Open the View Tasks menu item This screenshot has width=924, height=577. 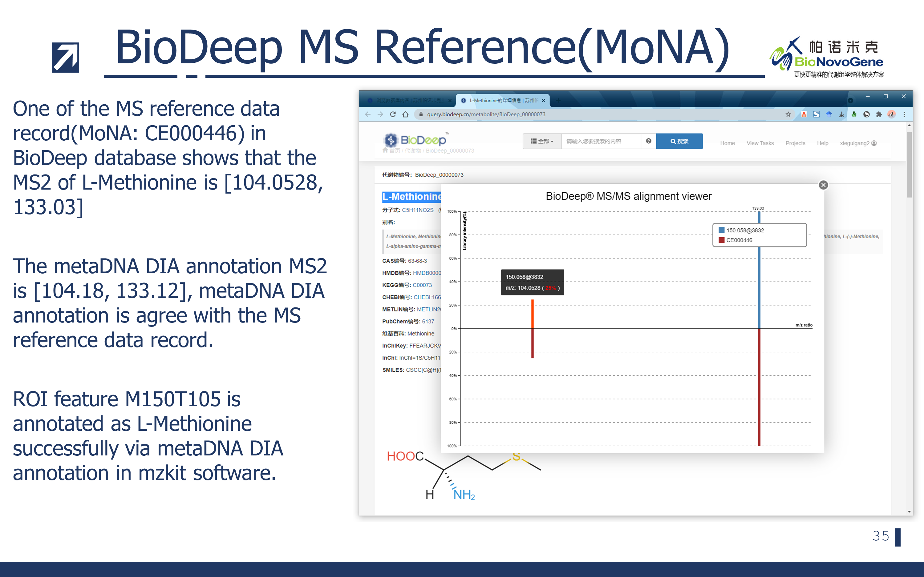tap(760, 143)
